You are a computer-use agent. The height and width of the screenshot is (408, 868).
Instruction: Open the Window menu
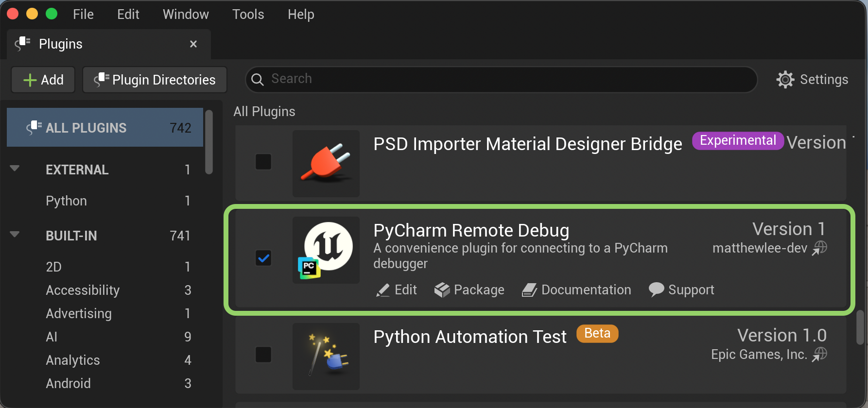pos(186,15)
